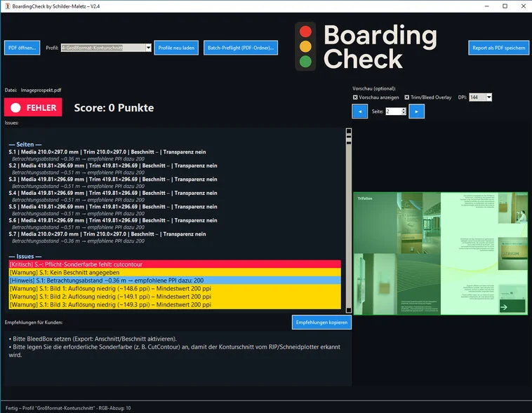Viewport: 532px width, 413px height.
Task: Select the critical cutcontour issue row
Action: click(x=174, y=264)
